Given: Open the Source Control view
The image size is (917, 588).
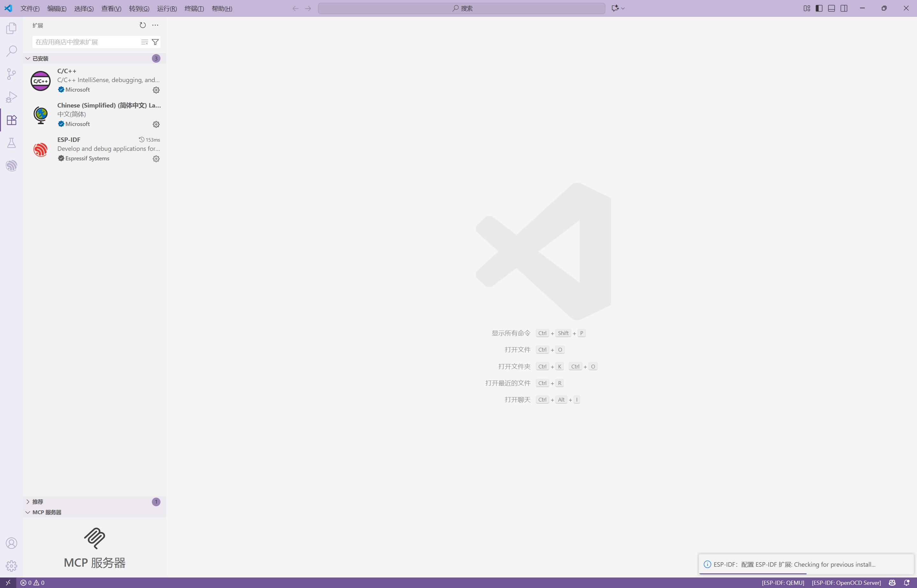Looking at the screenshot, I should (11, 74).
